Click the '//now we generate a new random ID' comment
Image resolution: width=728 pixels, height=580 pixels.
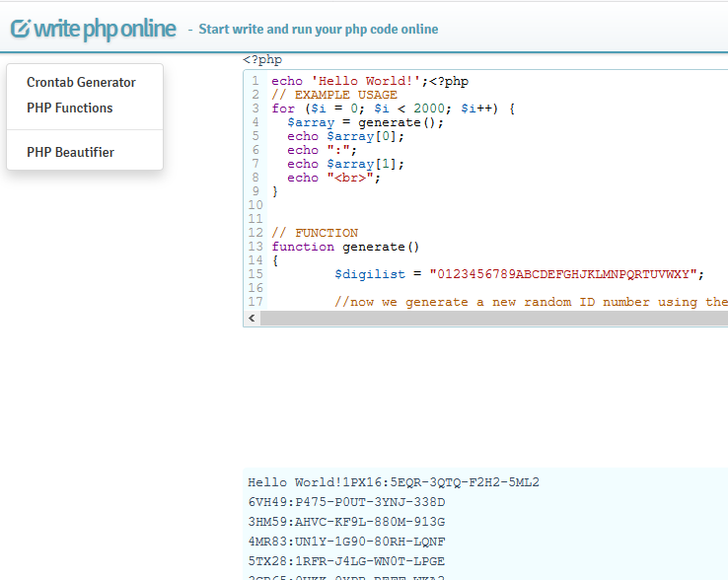[531, 302]
